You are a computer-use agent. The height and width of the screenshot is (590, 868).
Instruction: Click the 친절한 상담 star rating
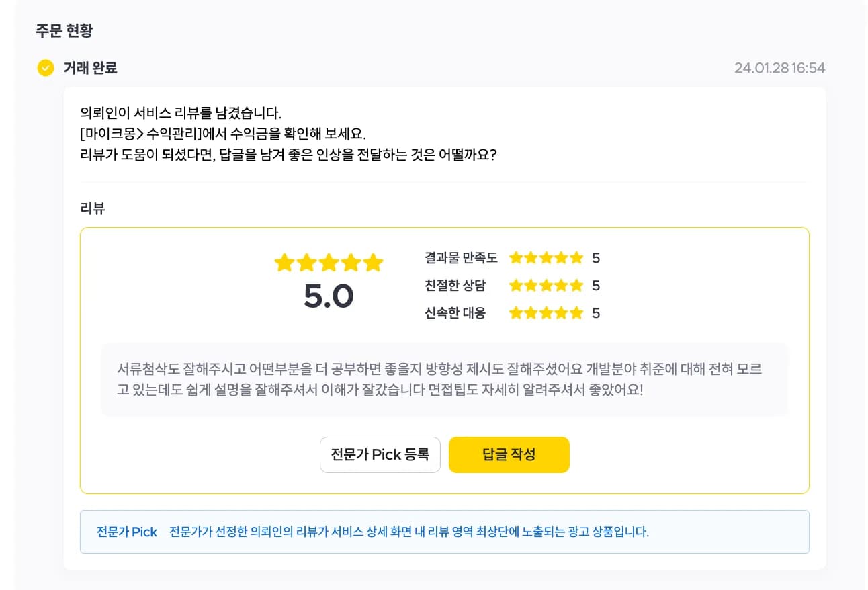pos(546,286)
